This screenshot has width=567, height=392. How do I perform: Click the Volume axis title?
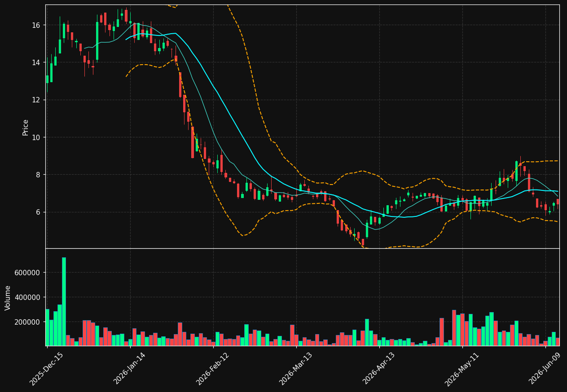8,298
